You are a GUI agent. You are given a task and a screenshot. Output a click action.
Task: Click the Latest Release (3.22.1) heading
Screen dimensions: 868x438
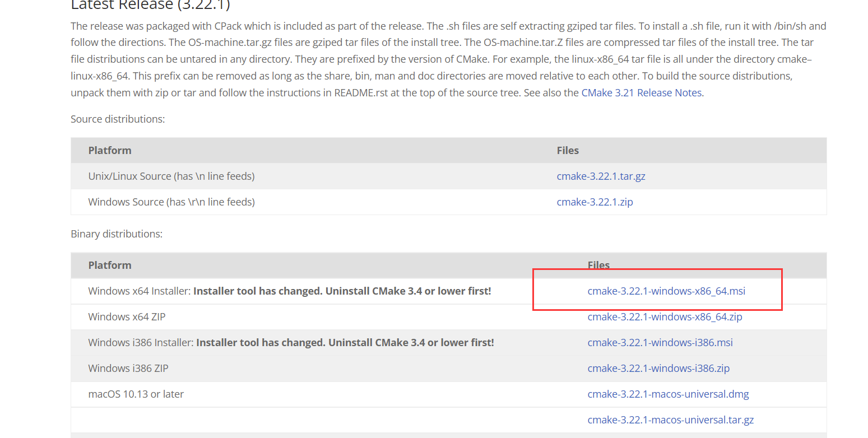point(150,6)
